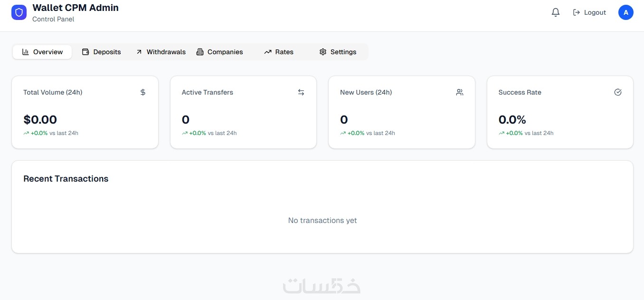Image resolution: width=644 pixels, height=300 pixels.
Task: Open the Deposits tab
Action: (102, 52)
